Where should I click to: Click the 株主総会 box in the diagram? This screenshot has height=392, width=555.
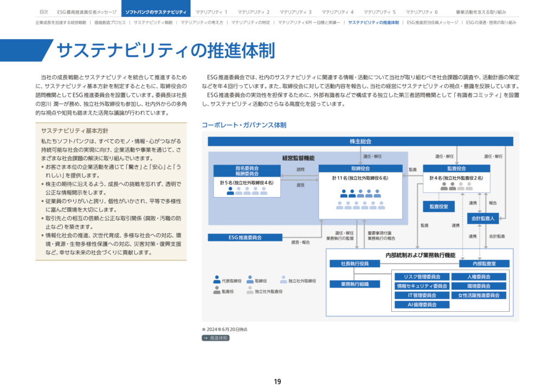(x=360, y=141)
